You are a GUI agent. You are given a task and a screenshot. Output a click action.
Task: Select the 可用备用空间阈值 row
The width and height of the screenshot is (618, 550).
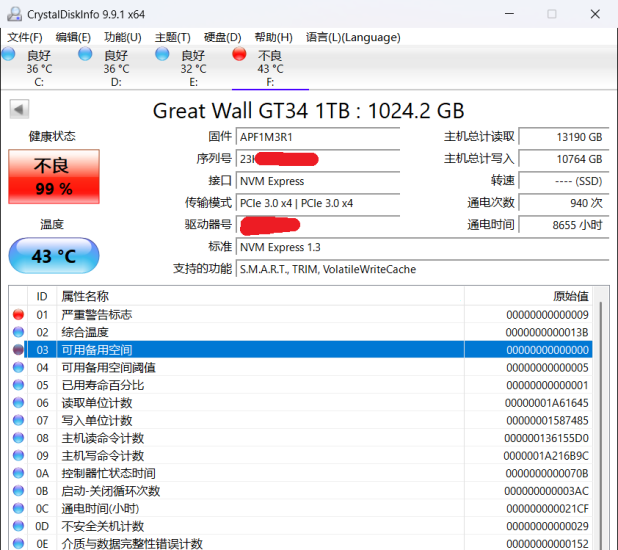pyautogui.click(x=301, y=367)
